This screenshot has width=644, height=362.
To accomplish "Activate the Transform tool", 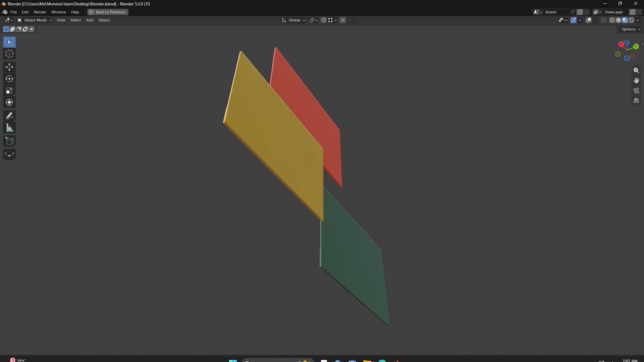I will 9,102.
